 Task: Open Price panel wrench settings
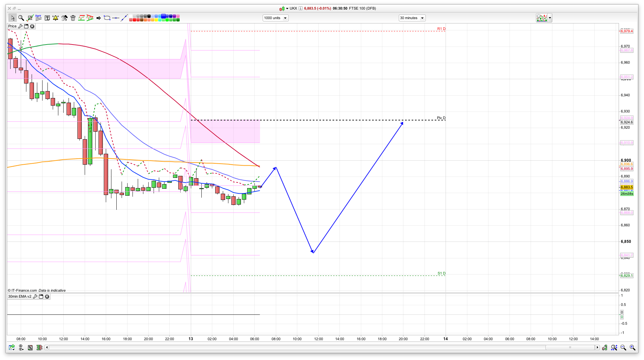pos(20,26)
